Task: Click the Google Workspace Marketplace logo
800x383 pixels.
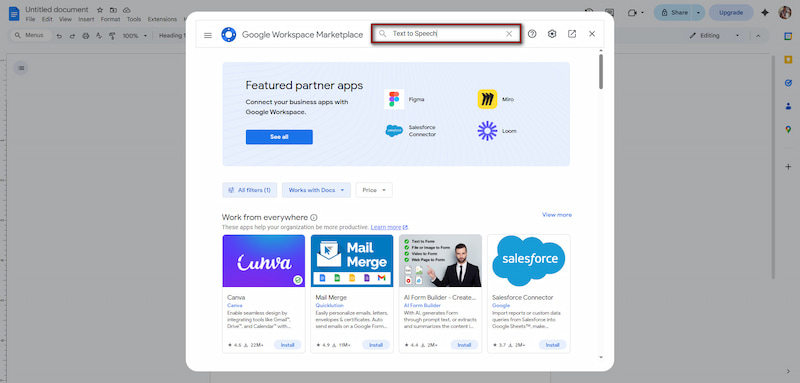Action: [x=229, y=35]
